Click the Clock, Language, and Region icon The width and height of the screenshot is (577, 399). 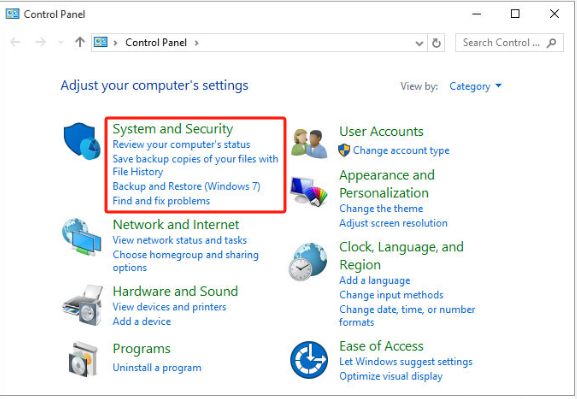click(x=308, y=262)
